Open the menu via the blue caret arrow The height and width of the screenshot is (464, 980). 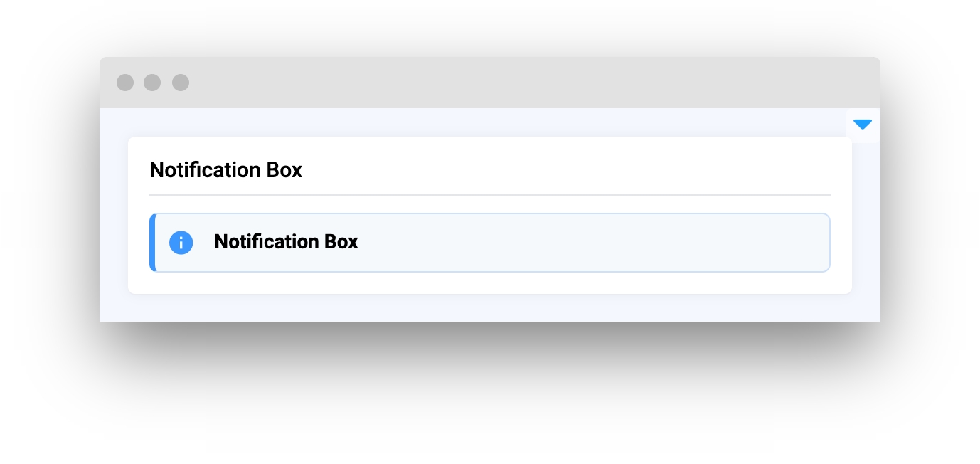(862, 125)
